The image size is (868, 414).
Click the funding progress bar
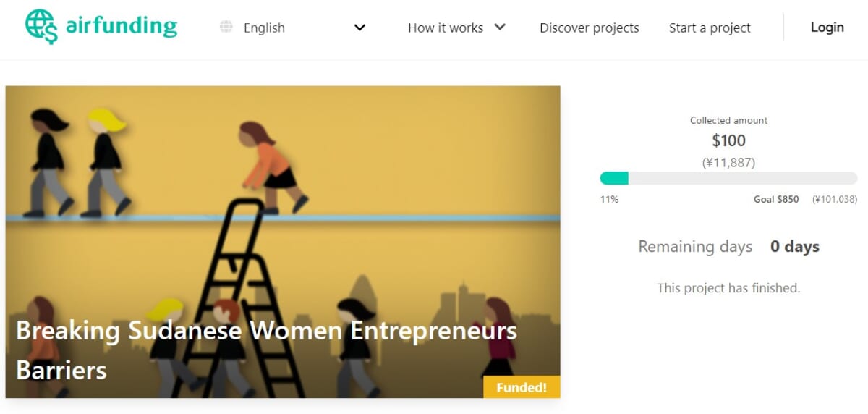click(x=728, y=178)
